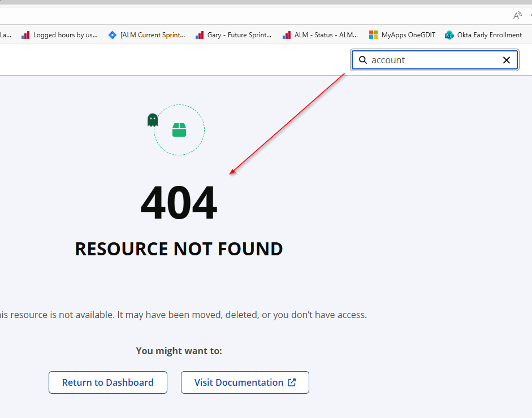Image resolution: width=532 pixels, height=418 pixels.
Task: Open the truncated 'La...' bookmark at far left
Action: pos(5,35)
